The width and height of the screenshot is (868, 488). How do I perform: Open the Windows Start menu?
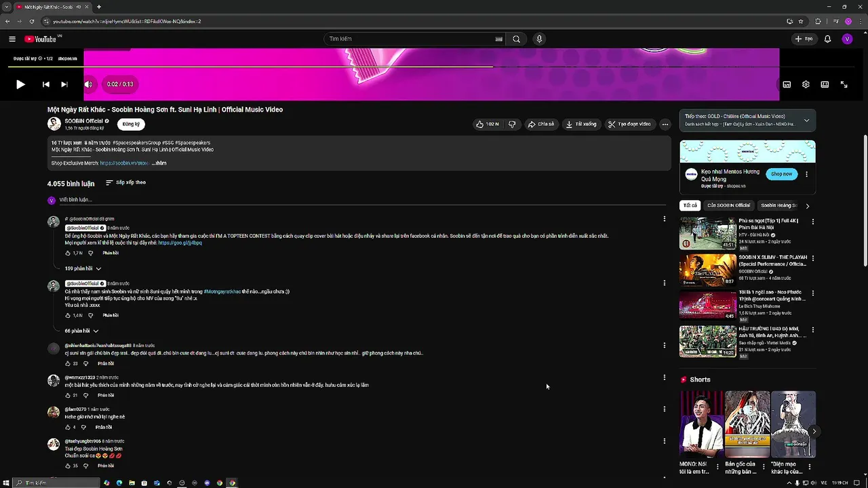click(6, 483)
